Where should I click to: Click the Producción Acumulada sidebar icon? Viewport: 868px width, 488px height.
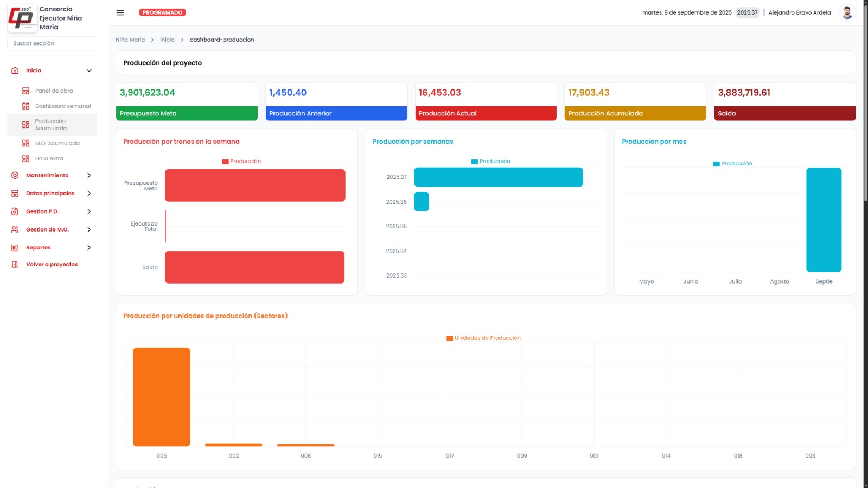tap(25, 125)
